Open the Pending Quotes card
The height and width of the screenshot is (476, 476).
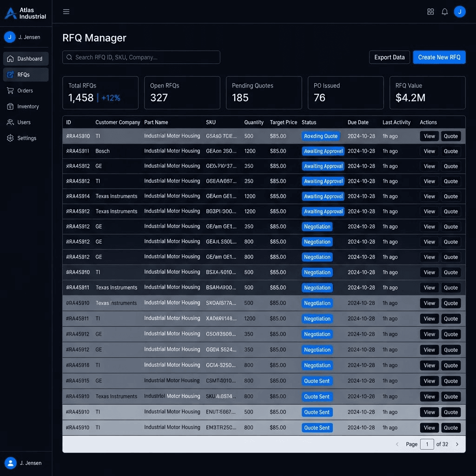point(264,93)
